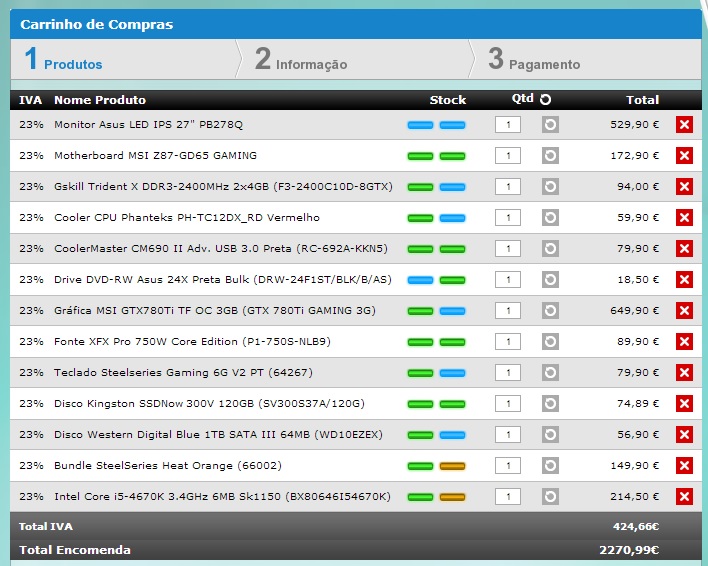Open step 2 Informação tab
The image size is (708, 566).
(301, 60)
